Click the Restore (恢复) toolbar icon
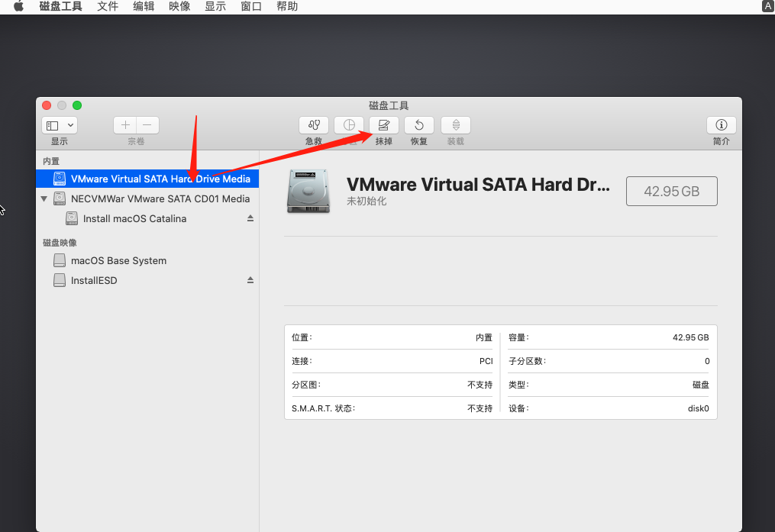The width and height of the screenshot is (775, 532). 419,125
